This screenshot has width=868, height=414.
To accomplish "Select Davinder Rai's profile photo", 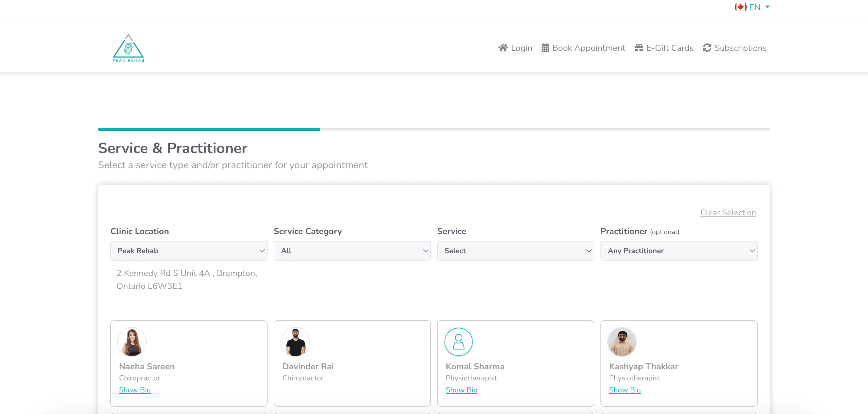I will 295,342.
